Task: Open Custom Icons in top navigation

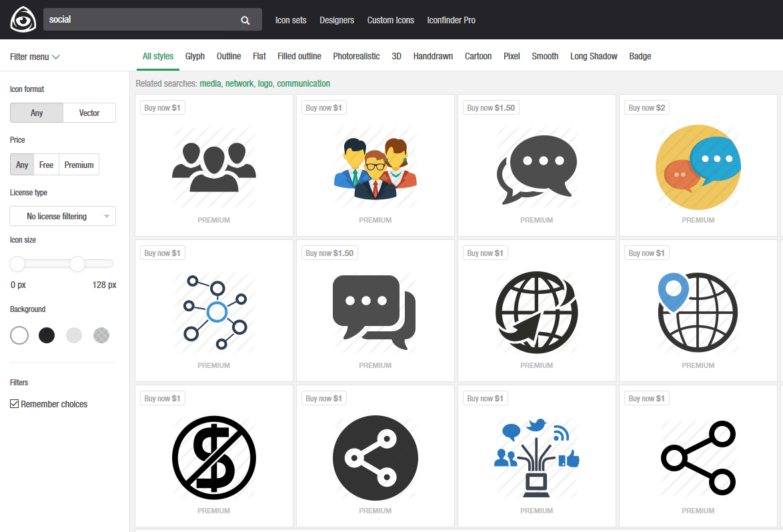Action: pos(391,20)
